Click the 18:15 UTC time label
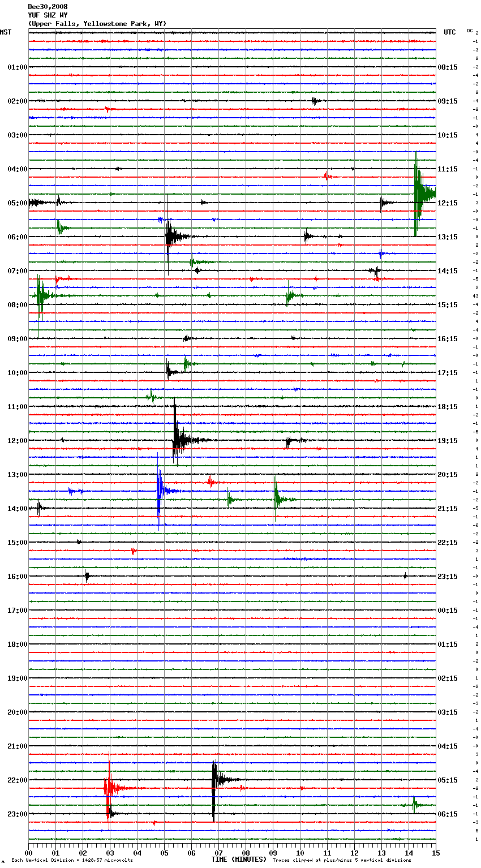Image resolution: width=481 pixels, height=868 pixels. (448, 407)
